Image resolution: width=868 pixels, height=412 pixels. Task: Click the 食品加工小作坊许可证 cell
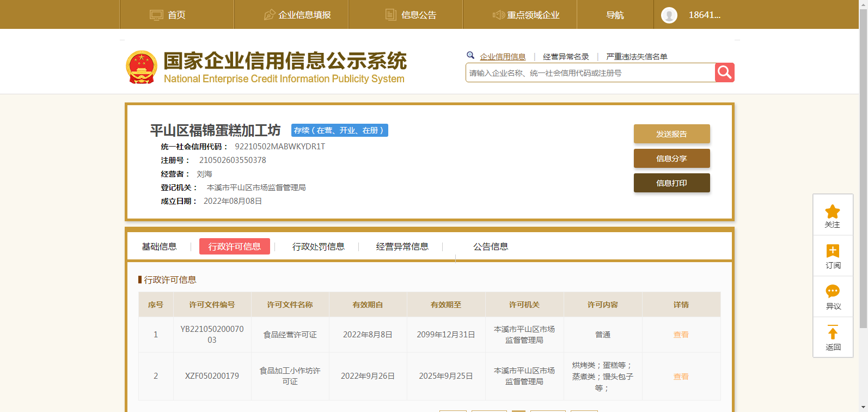tap(290, 376)
